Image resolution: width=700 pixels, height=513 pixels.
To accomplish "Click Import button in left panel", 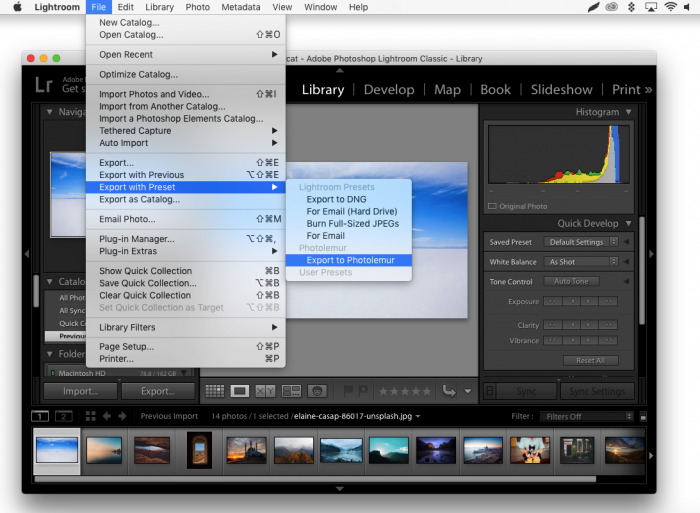I will [x=80, y=391].
